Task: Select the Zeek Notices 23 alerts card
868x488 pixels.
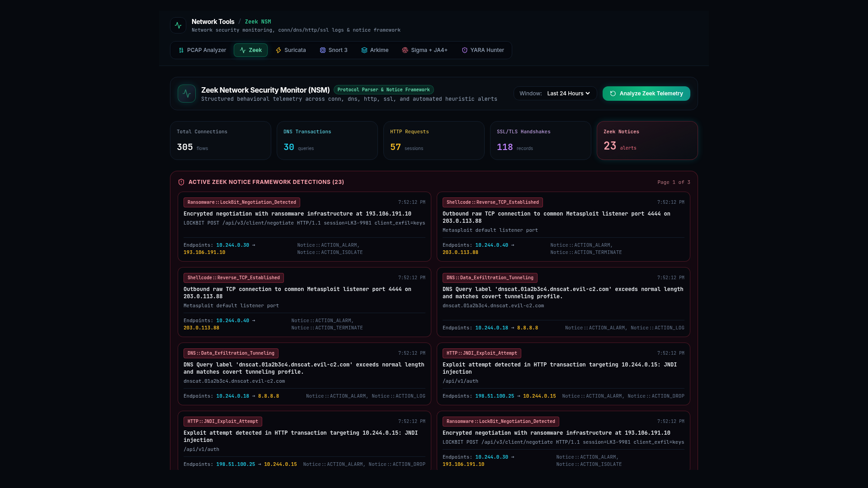Action: click(x=647, y=141)
